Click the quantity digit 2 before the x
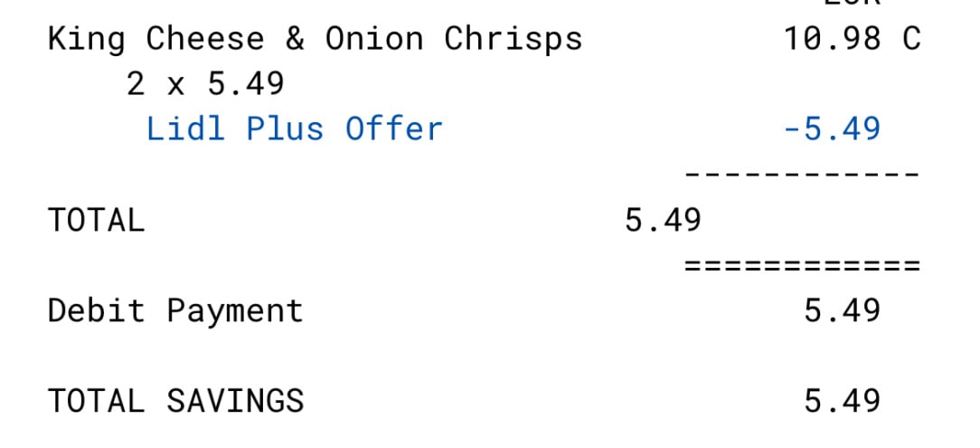The image size is (980, 448). [x=136, y=83]
